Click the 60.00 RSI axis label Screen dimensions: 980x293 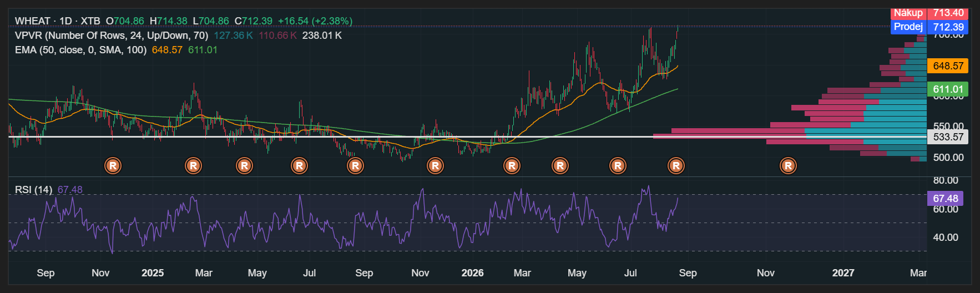tap(946, 209)
